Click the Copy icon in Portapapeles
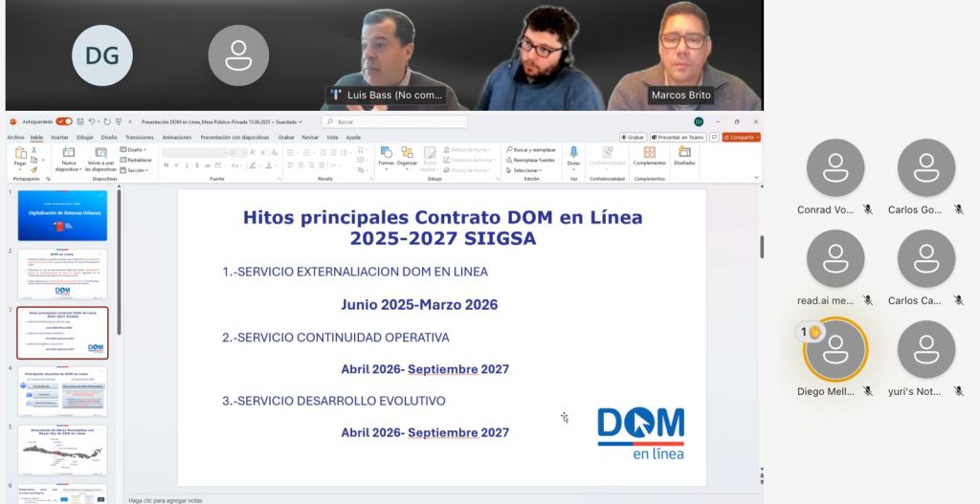This screenshot has width=980, height=504. pos(33,161)
